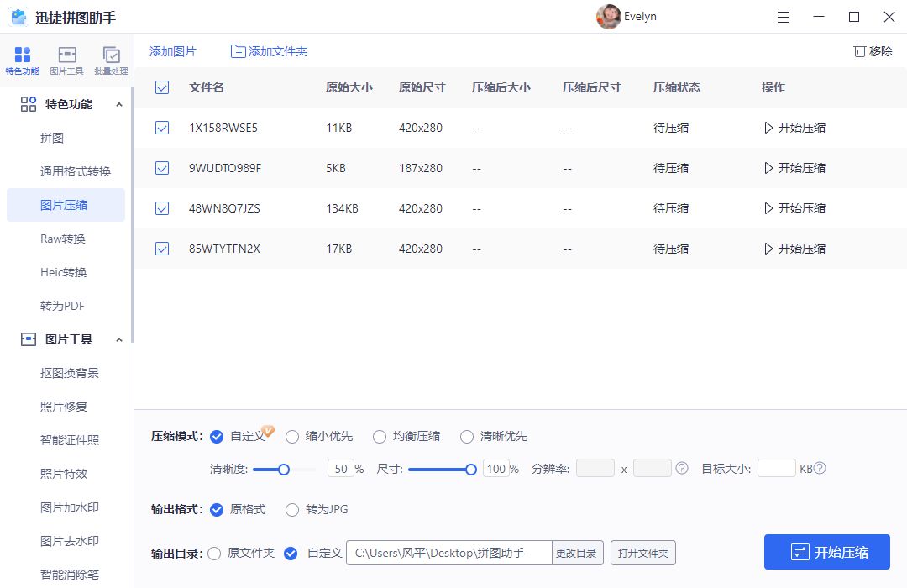This screenshot has height=588, width=907.
Task: Select the 清晰优先 compression mode
Action: pos(467,436)
